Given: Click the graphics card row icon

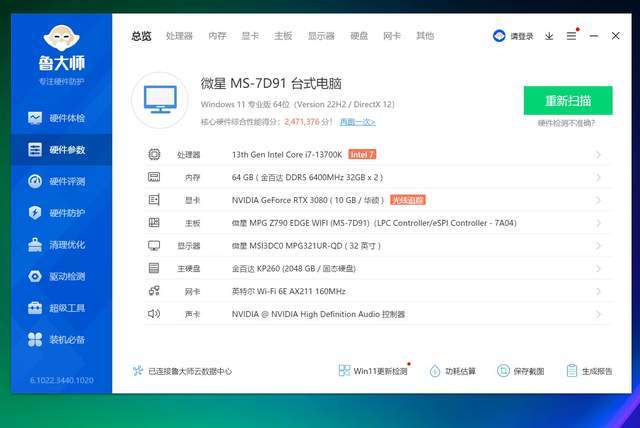Looking at the screenshot, I should (154, 200).
